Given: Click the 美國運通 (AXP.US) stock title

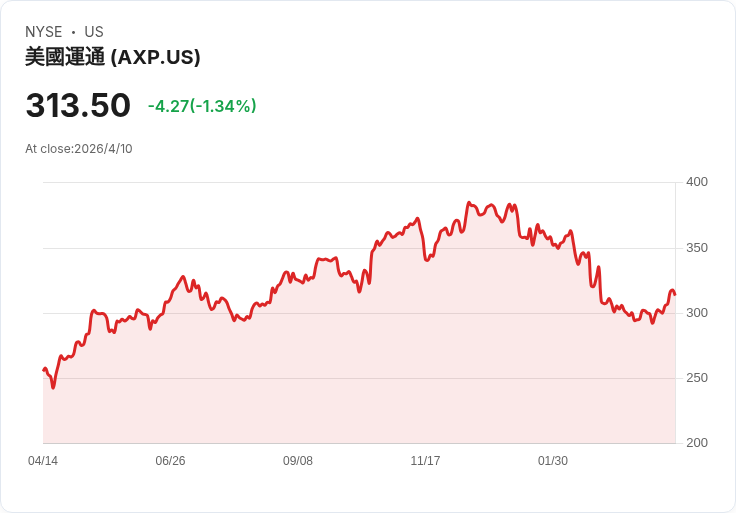Looking at the screenshot, I should click(113, 57).
